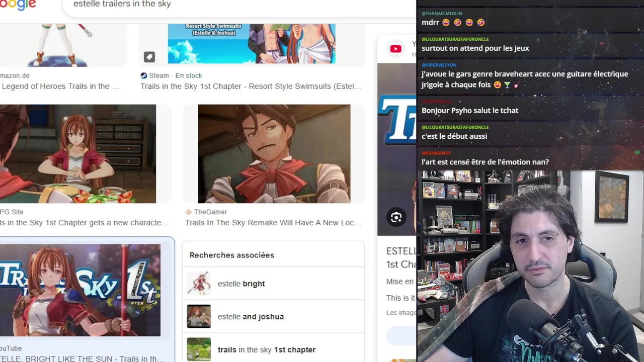This screenshot has width=644, height=362.
Task: Open the Resort Style Swimsuits image
Action: [x=252, y=44]
